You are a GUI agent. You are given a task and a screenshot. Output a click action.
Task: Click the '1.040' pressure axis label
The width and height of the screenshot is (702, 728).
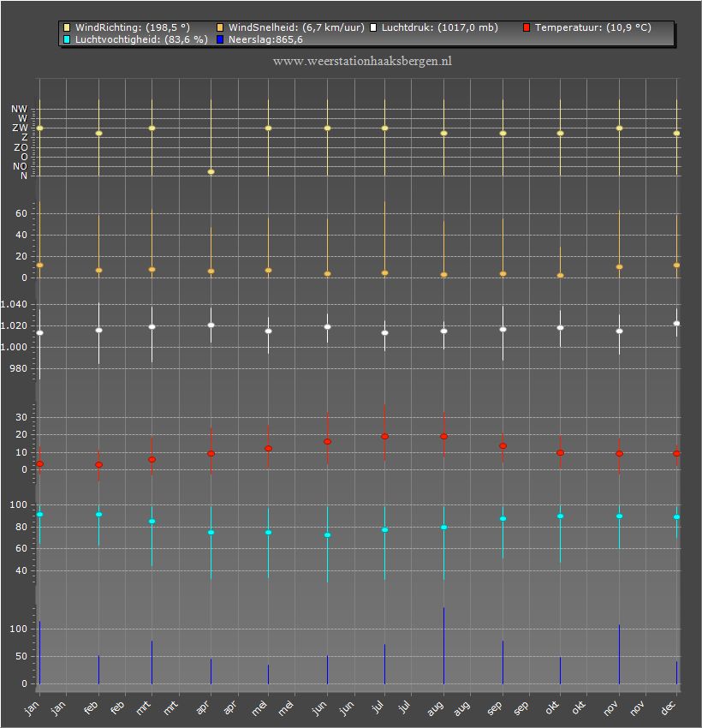(14, 305)
